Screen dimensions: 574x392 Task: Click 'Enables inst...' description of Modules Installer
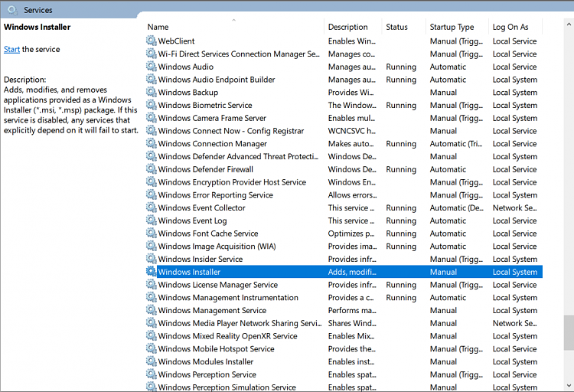[351, 361]
